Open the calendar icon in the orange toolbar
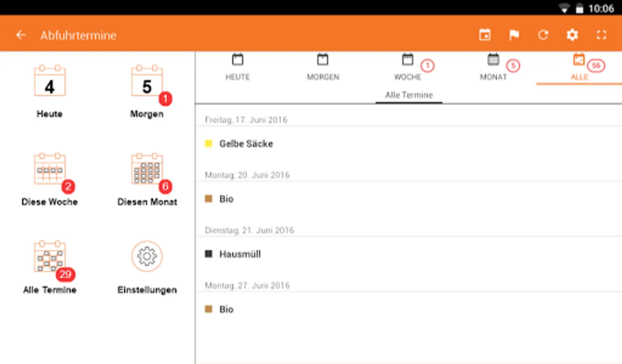Screen dimensions: 622x364 click(485, 35)
